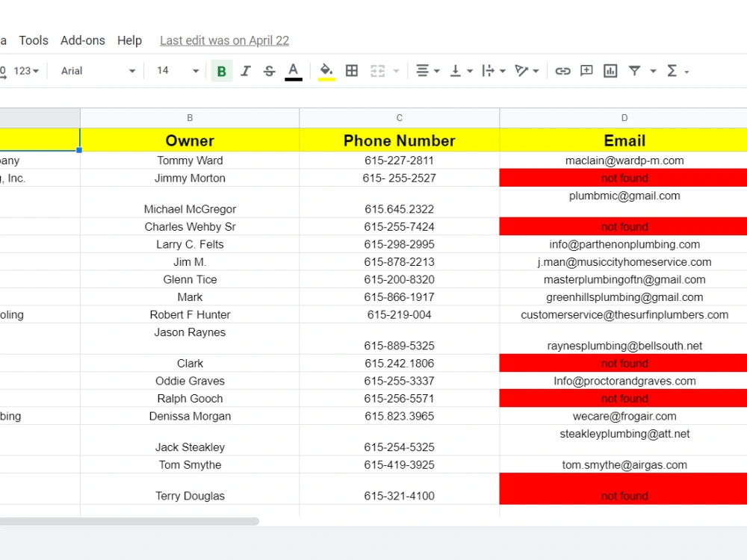The height and width of the screenshot is (560, 747).
Task: Select the cell containing Tommy Ward
Action: 190,160
